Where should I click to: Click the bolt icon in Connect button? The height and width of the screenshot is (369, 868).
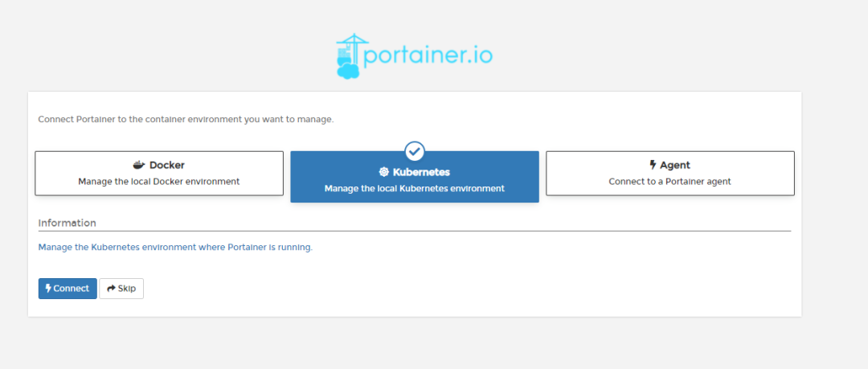tap(48, 289)
